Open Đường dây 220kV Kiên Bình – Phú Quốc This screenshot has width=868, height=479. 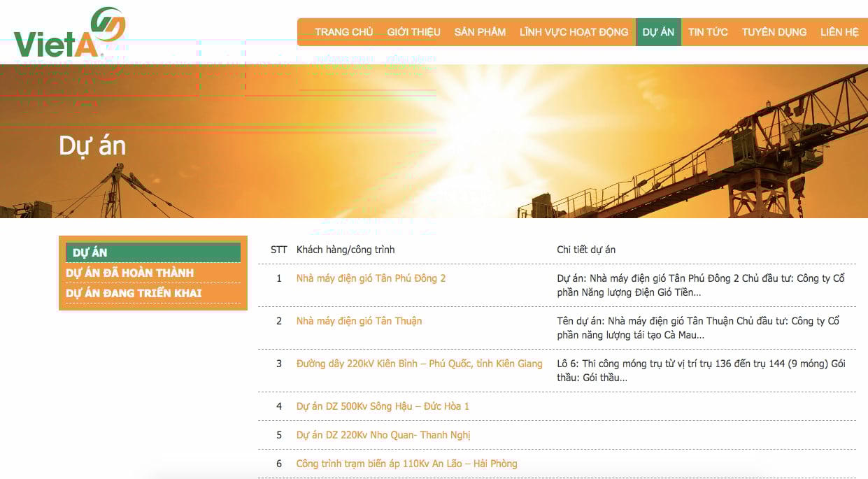[419, 364]
